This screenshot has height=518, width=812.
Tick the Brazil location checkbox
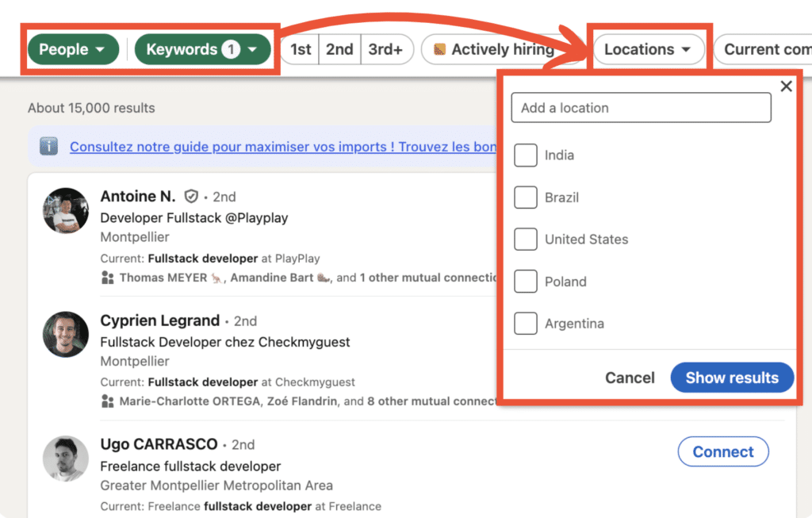pos(526,198)
